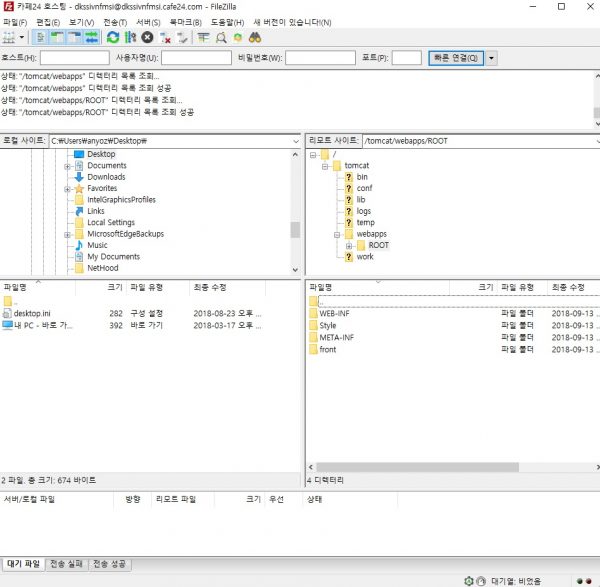This screenshot has height=587, width=600.
Task: Click the 빠른 연결(Q) button
Action: tap(456, 58)
